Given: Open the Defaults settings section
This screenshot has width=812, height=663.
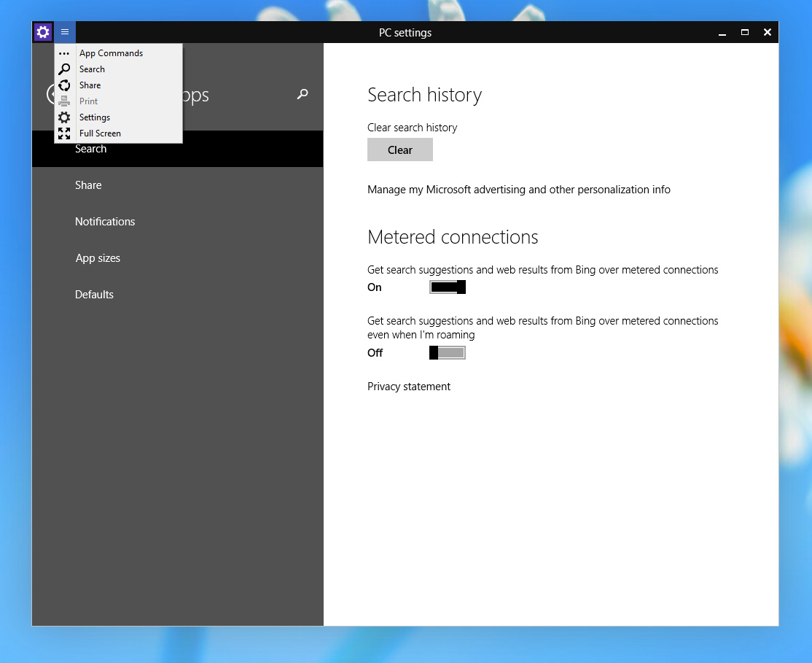Looking at the screenshot, I should click(x=94, y=294).
